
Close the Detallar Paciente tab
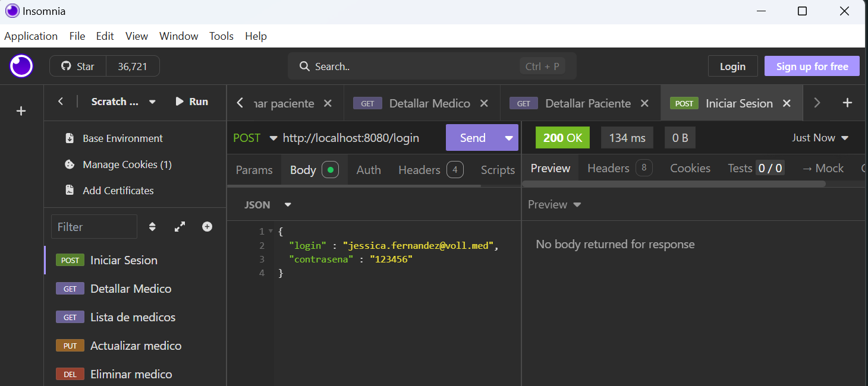point(644,103)
